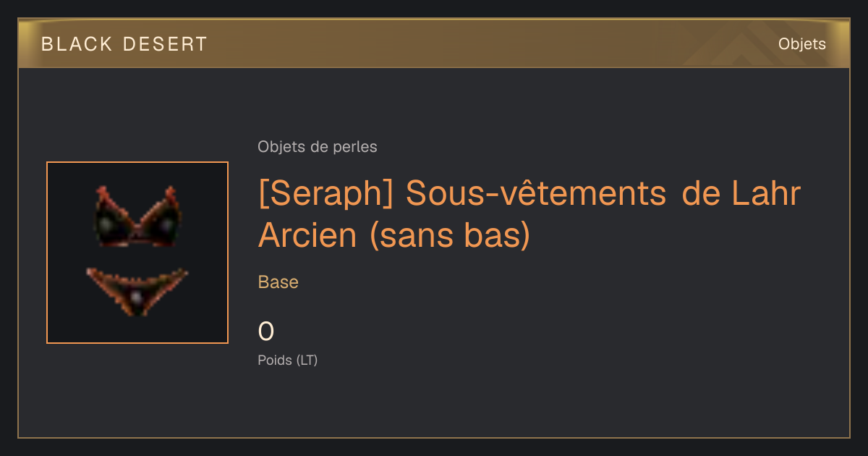This screenshot has width=868, height=456.
Task: Click the word Sous-vêtements in the title
Action: (536, 194)
